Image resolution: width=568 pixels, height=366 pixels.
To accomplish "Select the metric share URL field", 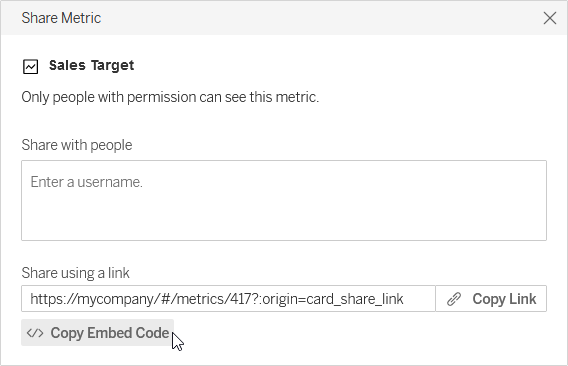I will pyautogui.click(x=228, y=299).
